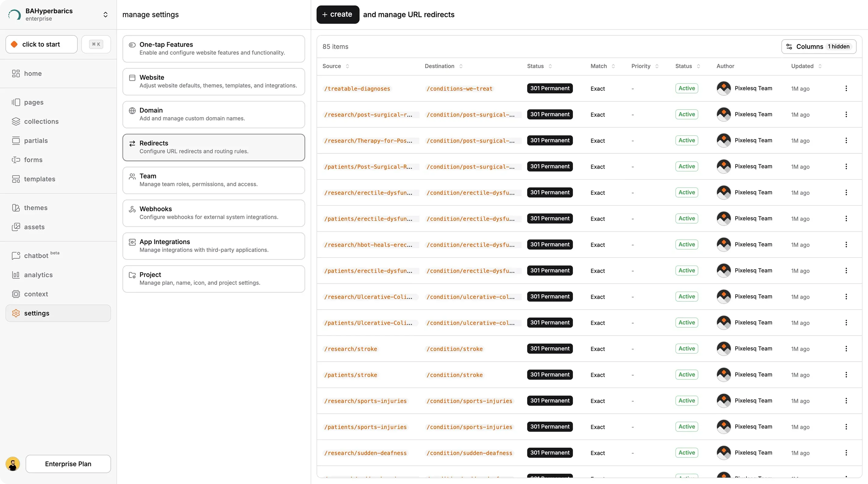This screenshot has width=868, height=484.
Task: Click the create redirect button
Action: coord(338,15)
